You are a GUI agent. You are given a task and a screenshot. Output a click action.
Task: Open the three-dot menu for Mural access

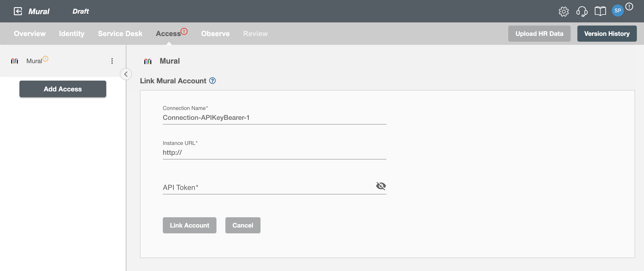112,61
